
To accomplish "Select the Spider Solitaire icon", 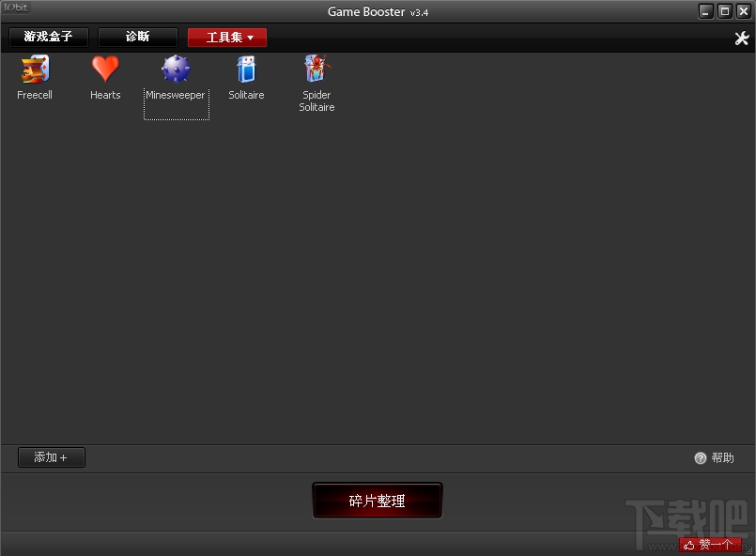I will pos(316,69).
